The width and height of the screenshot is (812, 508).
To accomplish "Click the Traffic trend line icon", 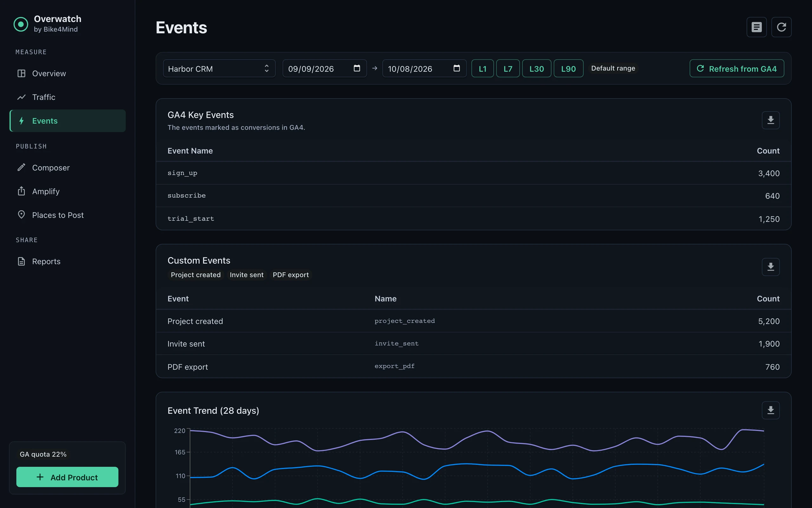I will coord(22,97).
